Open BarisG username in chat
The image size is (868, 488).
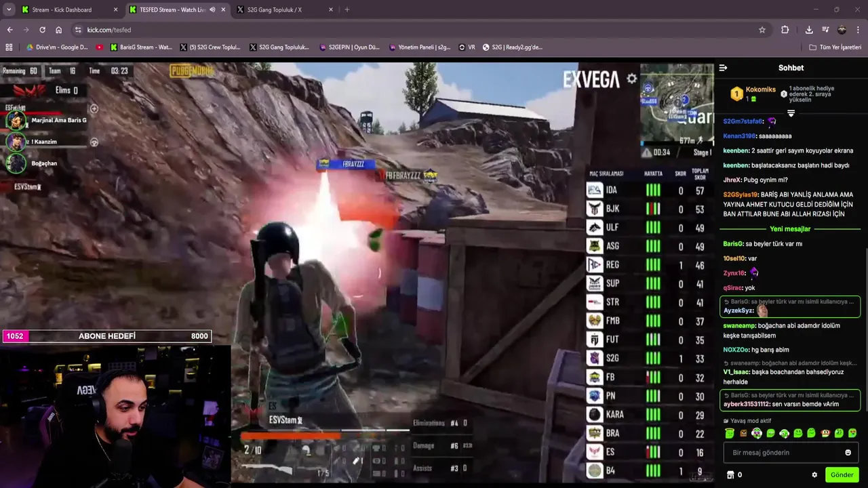(x=733, y=243)
